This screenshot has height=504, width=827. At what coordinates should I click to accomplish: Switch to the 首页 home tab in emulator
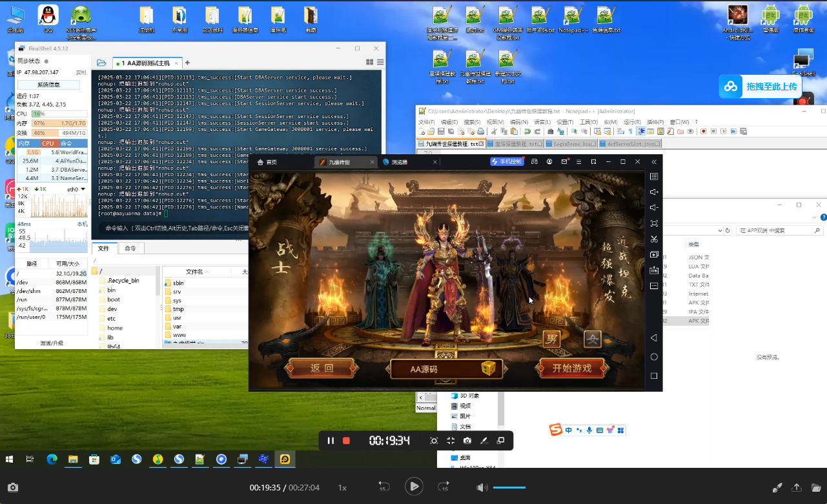click(x=267, y=162)
